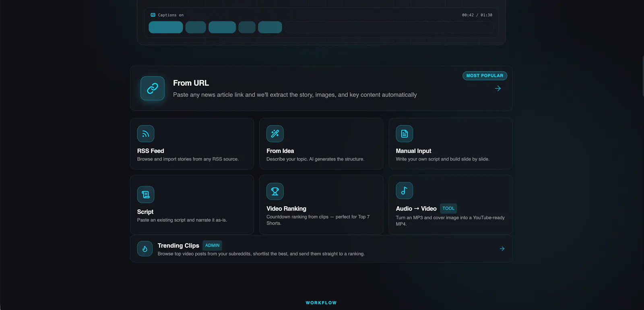Click the WORKFLOW section heading
The image size is (644, 310).
click(x=321, y=303)
